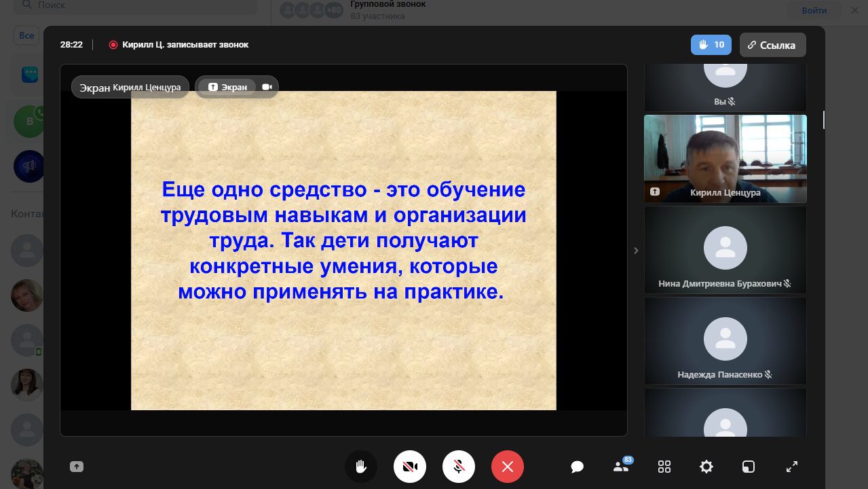Raise your hand in the call
The image size is (868, 489).
pyautogui.click(x=360, y=467)
